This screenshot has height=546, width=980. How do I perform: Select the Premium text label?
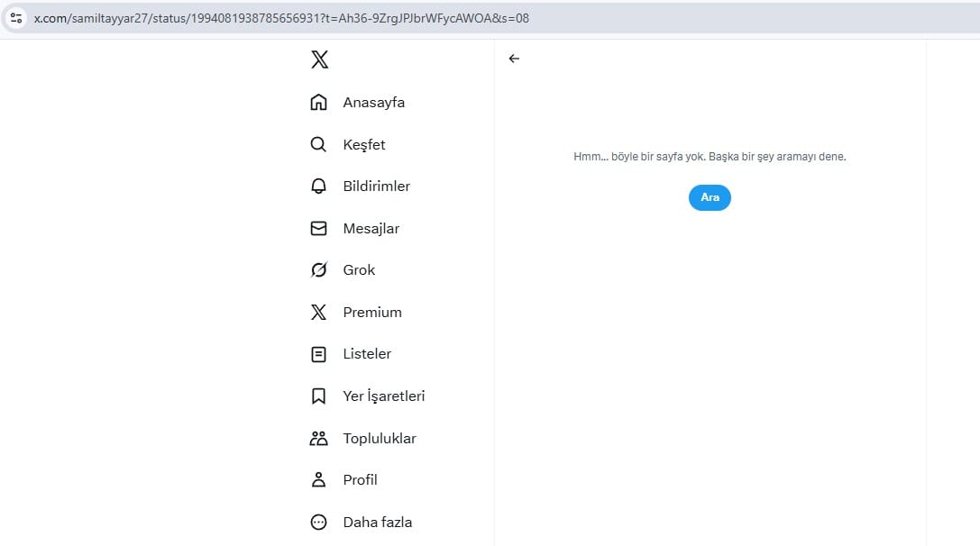372,313
